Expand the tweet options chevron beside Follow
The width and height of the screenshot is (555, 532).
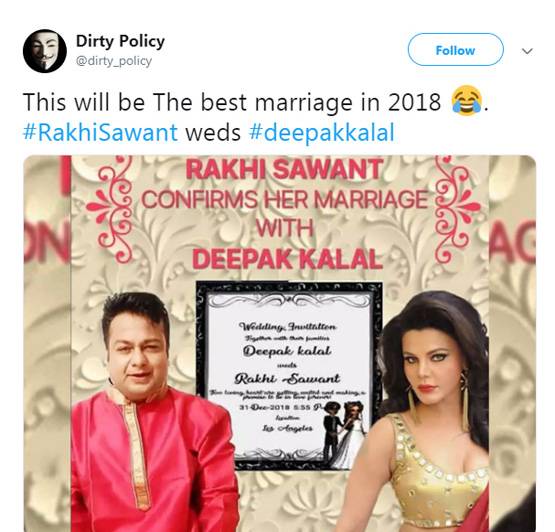(527, 51)
